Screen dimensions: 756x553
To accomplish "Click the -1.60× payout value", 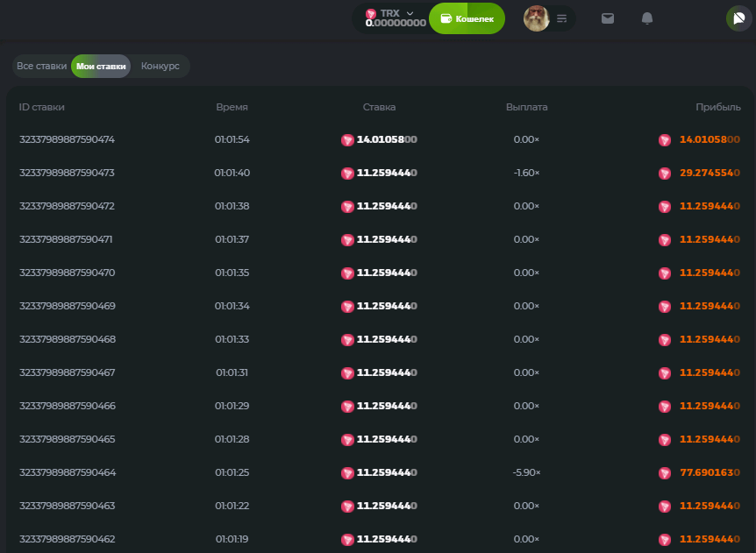I will point(526,173).
